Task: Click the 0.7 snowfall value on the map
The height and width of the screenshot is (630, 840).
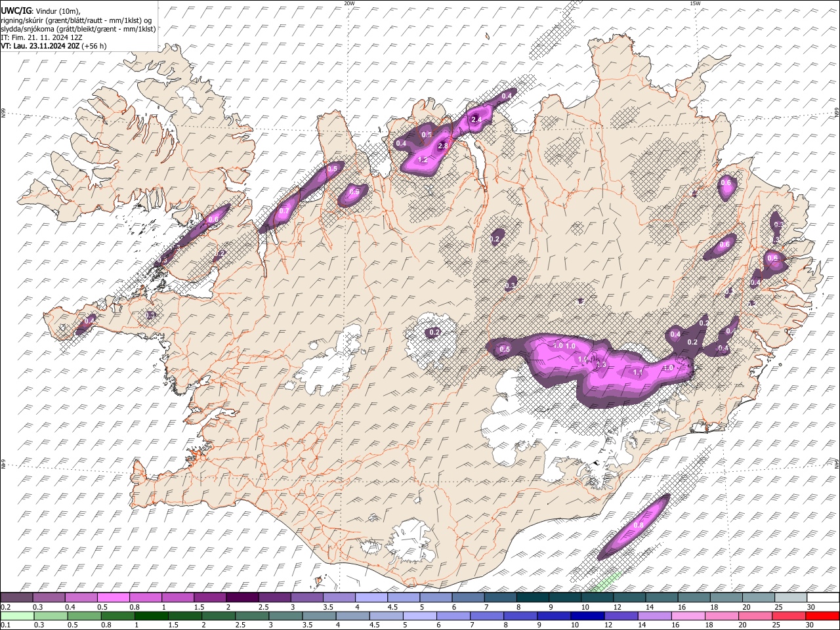Action: coord(284,212)
